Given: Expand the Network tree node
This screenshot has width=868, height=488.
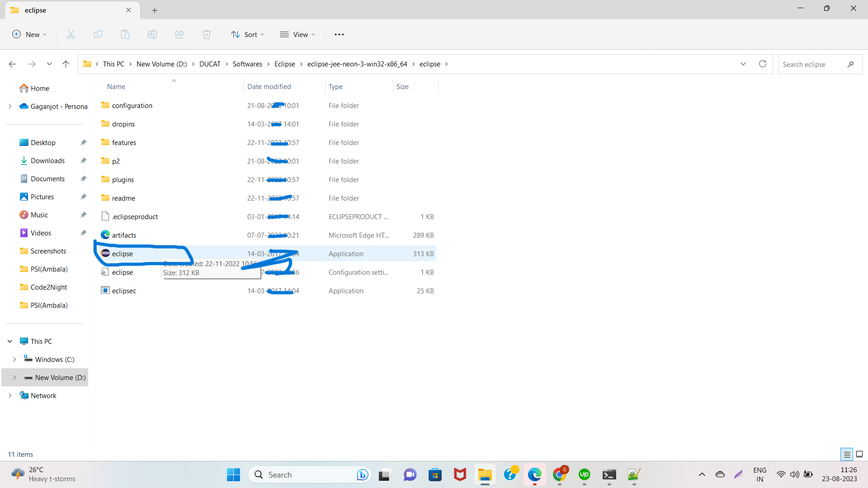Looking at the screenshot, I should (10, 396).
